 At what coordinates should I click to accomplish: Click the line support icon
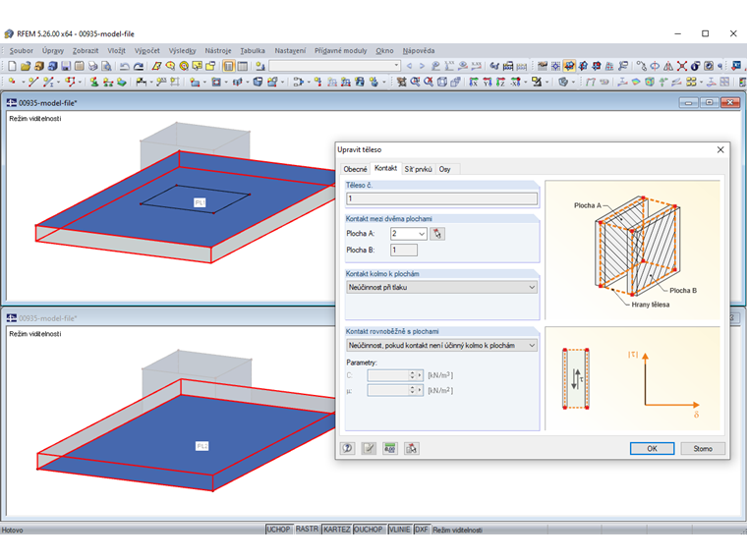[108, 82]
